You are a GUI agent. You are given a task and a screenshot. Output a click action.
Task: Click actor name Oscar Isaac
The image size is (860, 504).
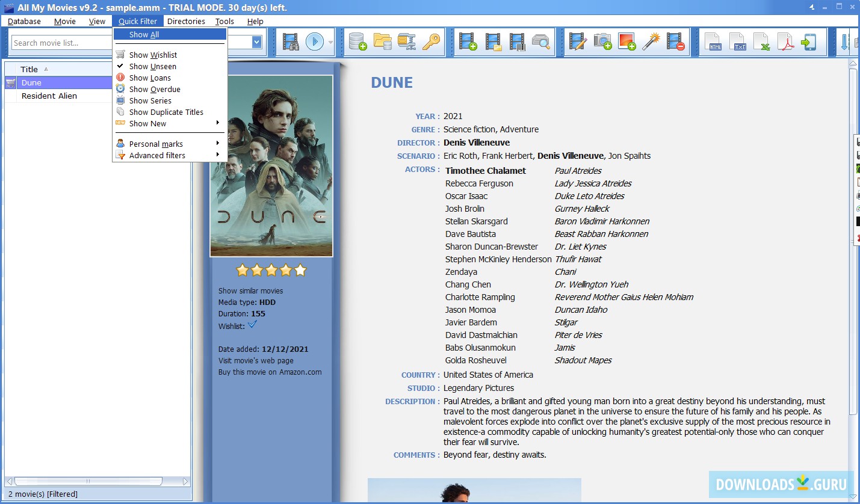pos(466,196)
